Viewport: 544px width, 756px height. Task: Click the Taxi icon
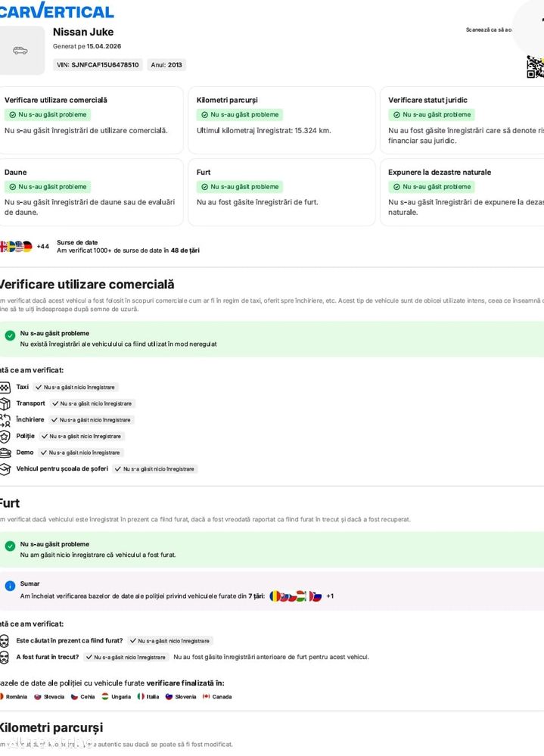pos(5,387)
